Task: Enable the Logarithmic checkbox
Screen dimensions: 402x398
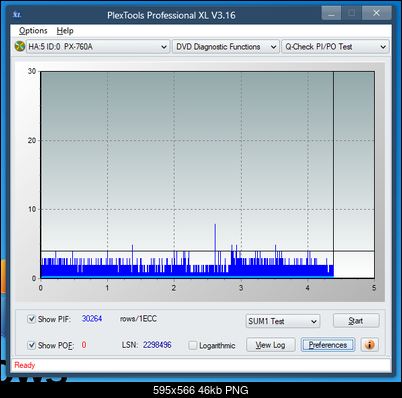Action: [193, 345]
